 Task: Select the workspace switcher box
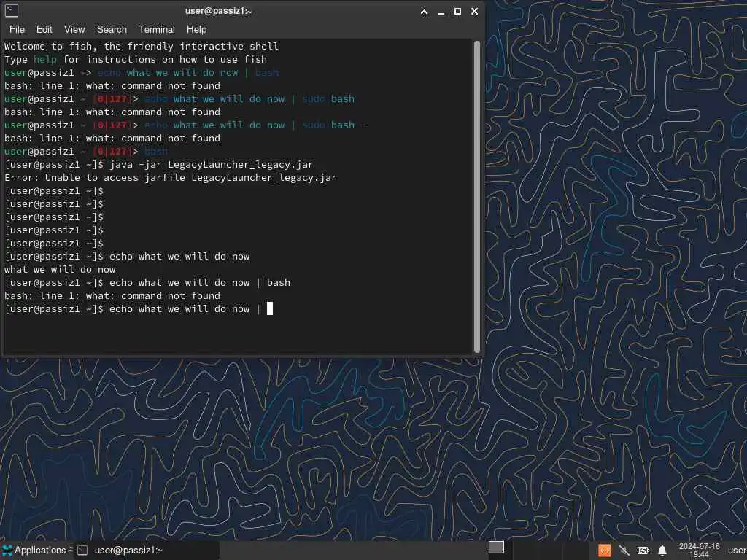(x=496, y=548)
